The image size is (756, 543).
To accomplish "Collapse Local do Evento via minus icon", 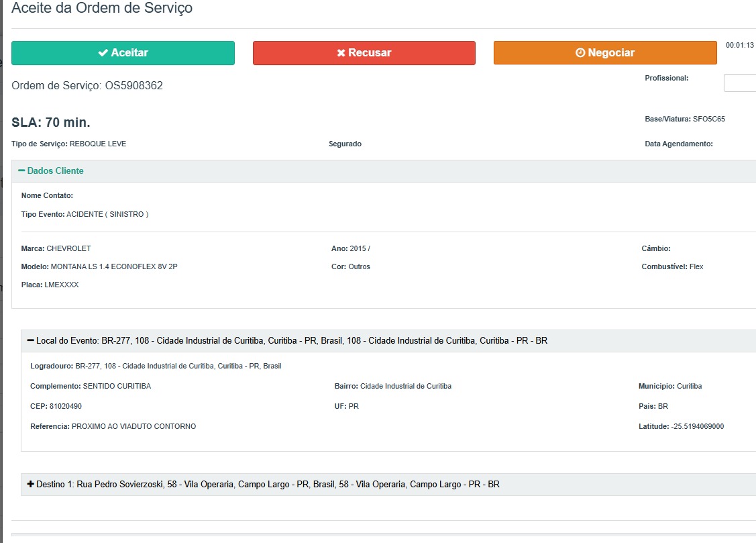I will pyautogui.click(x=30, y=341).
